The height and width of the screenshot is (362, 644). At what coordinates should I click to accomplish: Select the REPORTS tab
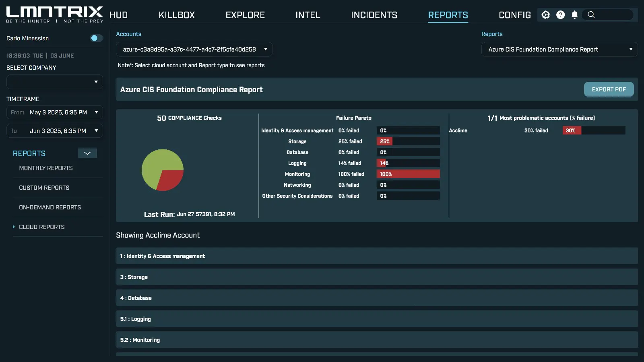(x=448, y=15)
